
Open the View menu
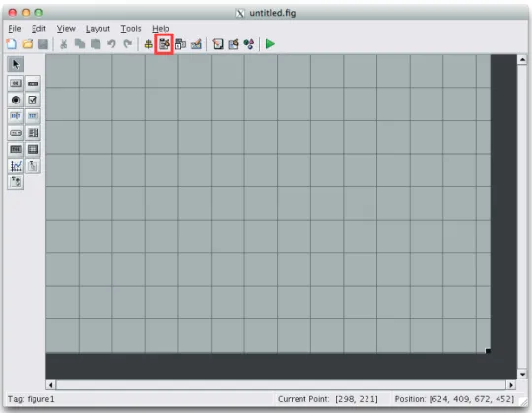pyautogui.click(x=66, y=29)
